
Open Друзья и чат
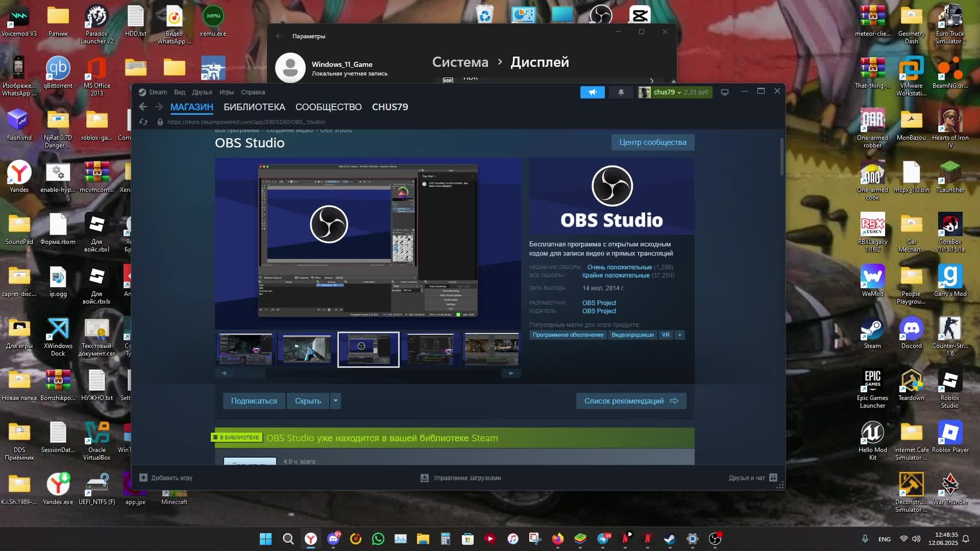click(x=753, y=478)
